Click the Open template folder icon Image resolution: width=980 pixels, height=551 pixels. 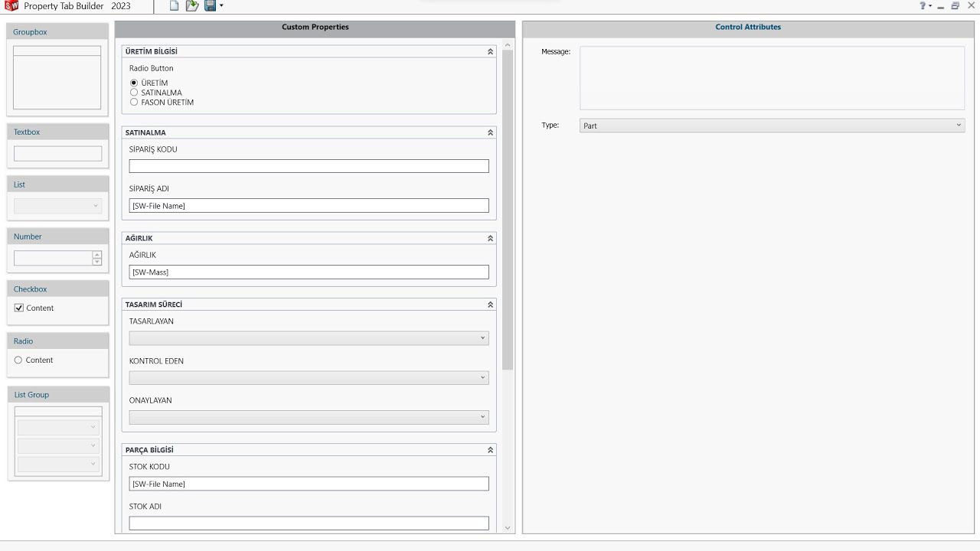(192, 6)
